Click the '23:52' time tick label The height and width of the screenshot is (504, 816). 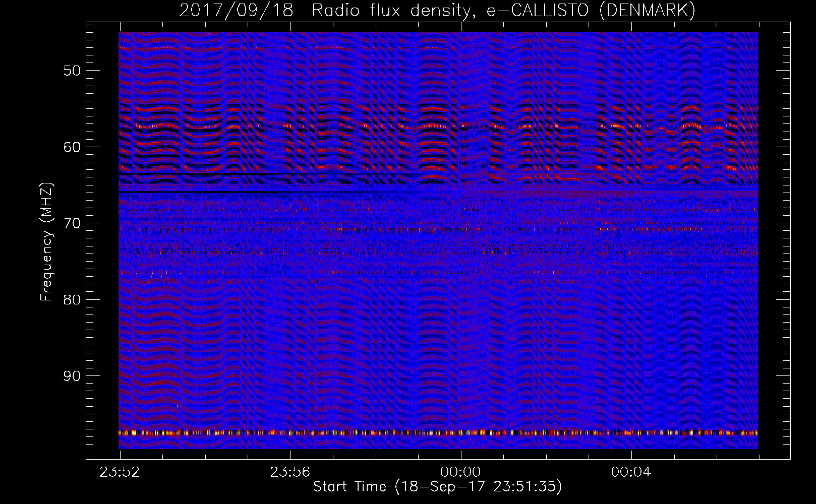(120, 472)
